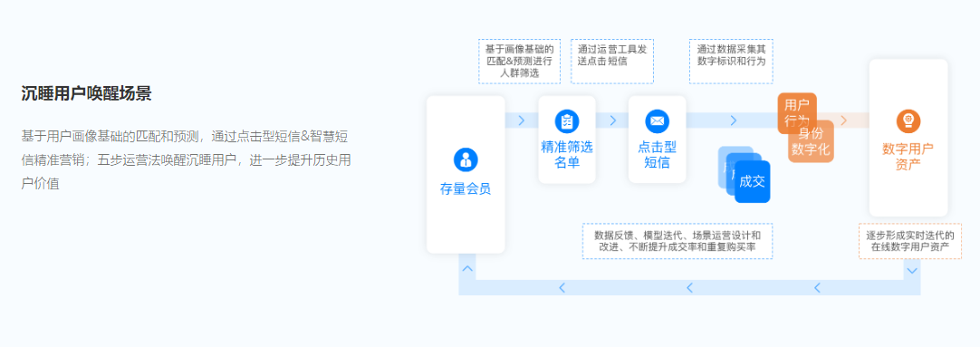
Task: Click the 数字用户资产 card label
Action: (x=908, y=157)
